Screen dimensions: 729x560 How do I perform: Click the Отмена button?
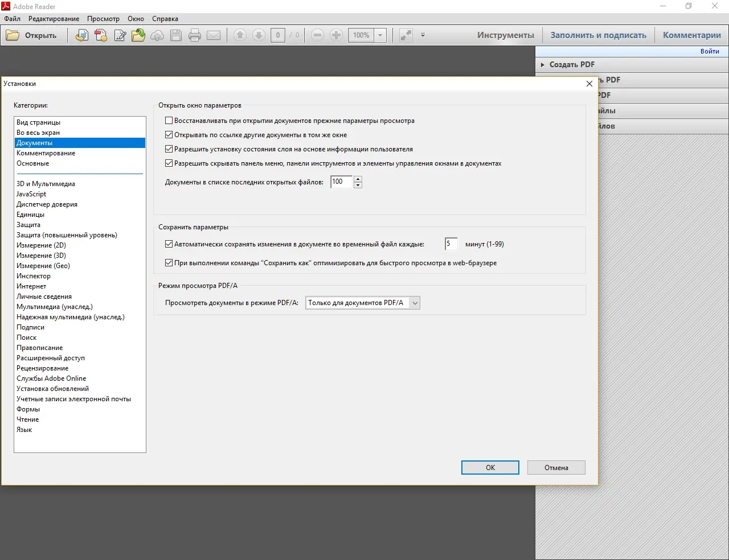click(x=556, y=468)
